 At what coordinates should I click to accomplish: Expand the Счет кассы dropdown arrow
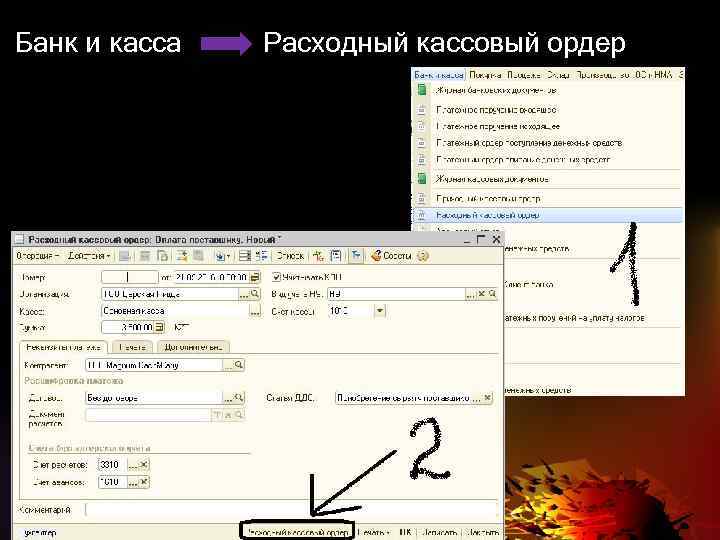(380, 311)
